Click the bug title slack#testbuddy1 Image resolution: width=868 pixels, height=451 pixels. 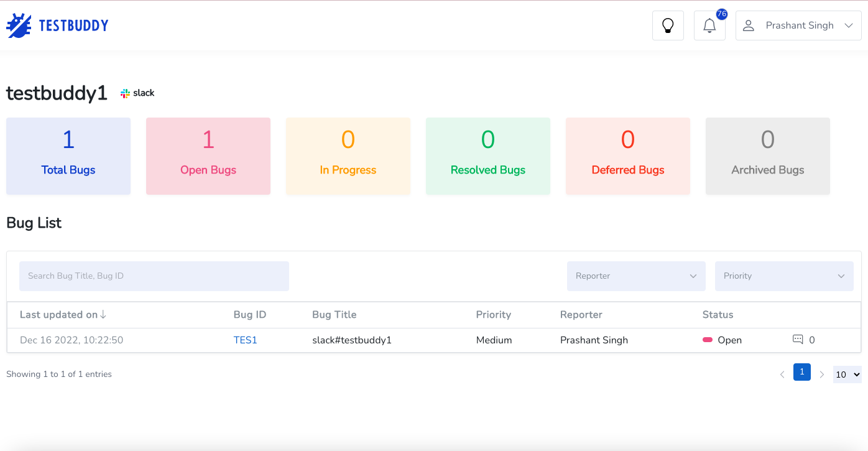(352, 340)
